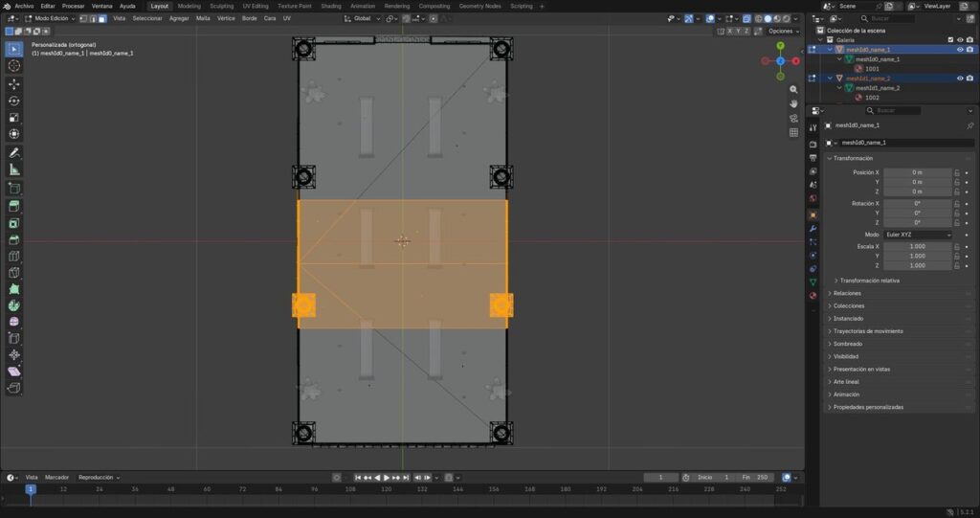Select the Bevel tool
Image resolution: width=980 pixels, height=518 pixels.
[14, 239]
